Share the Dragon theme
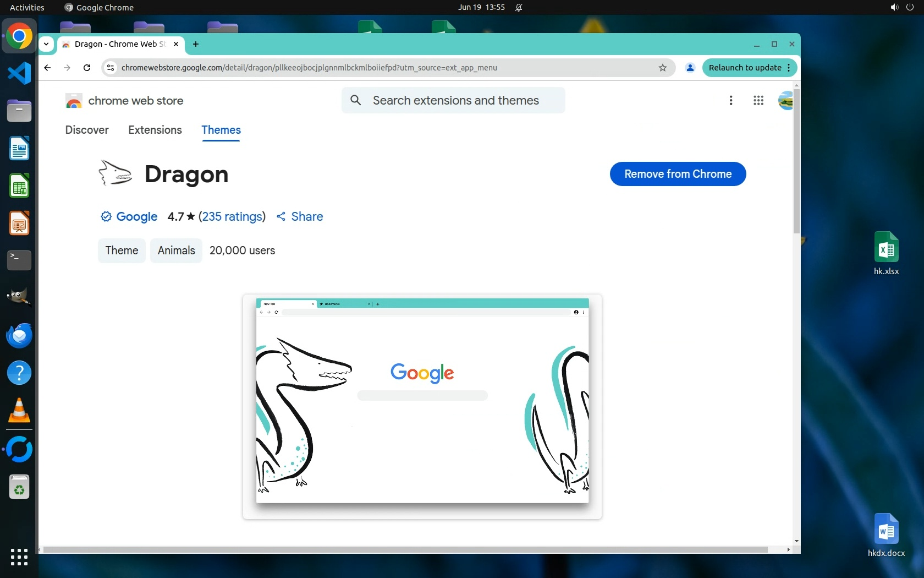Viewport: 924px width, 578px height. pyautogui.click(x=300, y=216)
